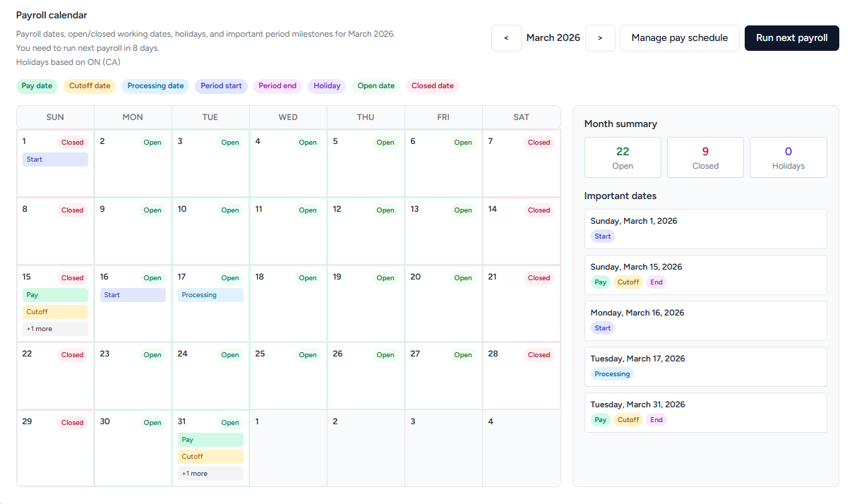Go to previous month using left arrow

(x=506, y=38)
